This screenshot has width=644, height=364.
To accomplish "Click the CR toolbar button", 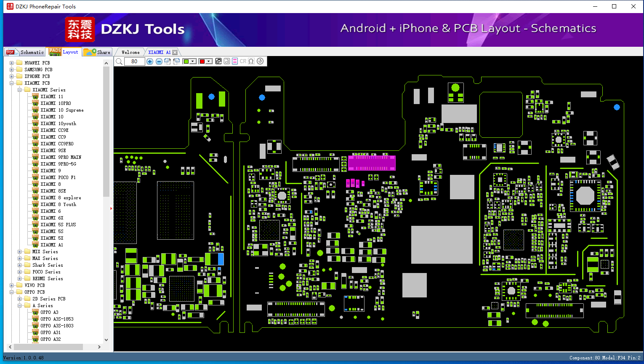I will point(243,61).
